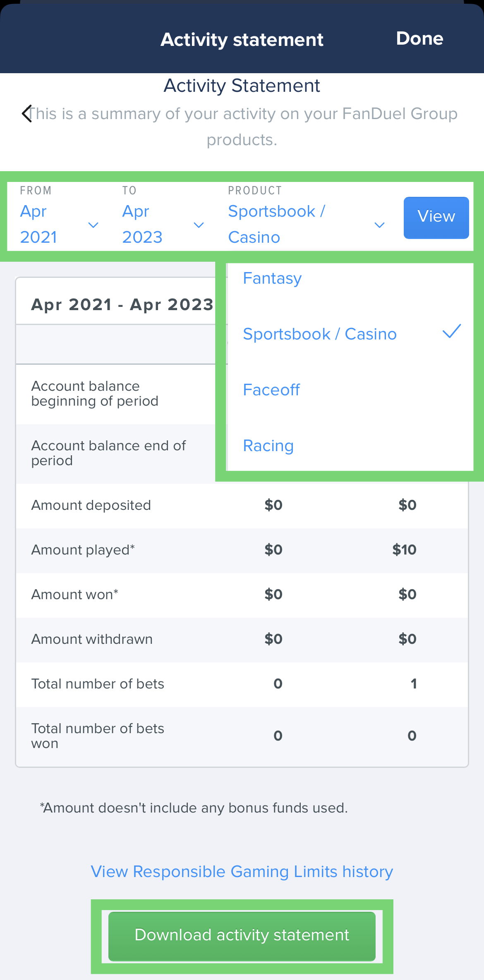The width and height of the screenshot is (484, 980).
Task: Tap Done to finish
Action: point(419,38)
